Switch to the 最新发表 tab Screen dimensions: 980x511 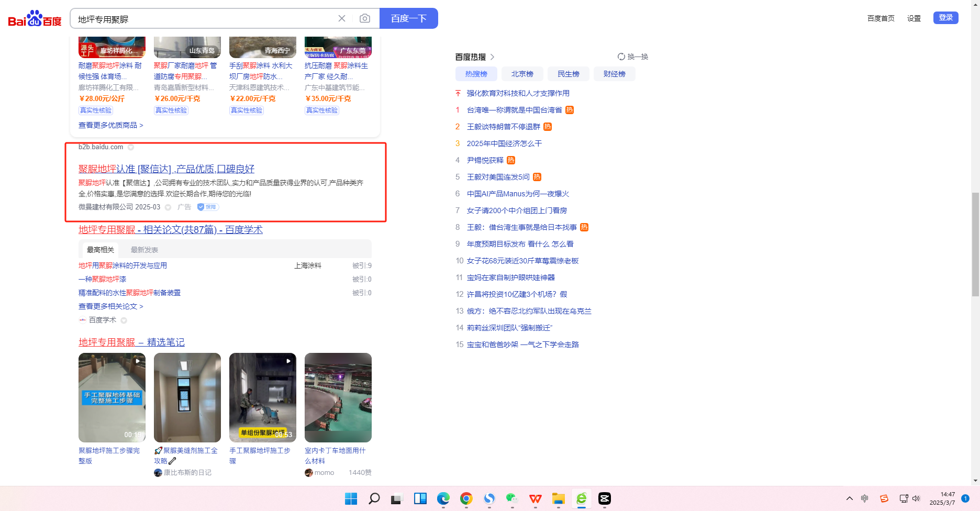click(x=144, y=250)
